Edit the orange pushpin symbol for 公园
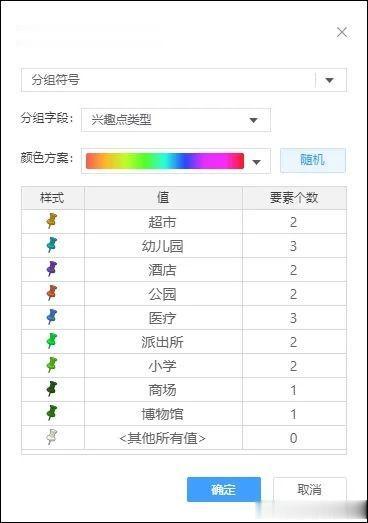Image resolution: width=368 pixels, height=523 pixels. (52, 293)
